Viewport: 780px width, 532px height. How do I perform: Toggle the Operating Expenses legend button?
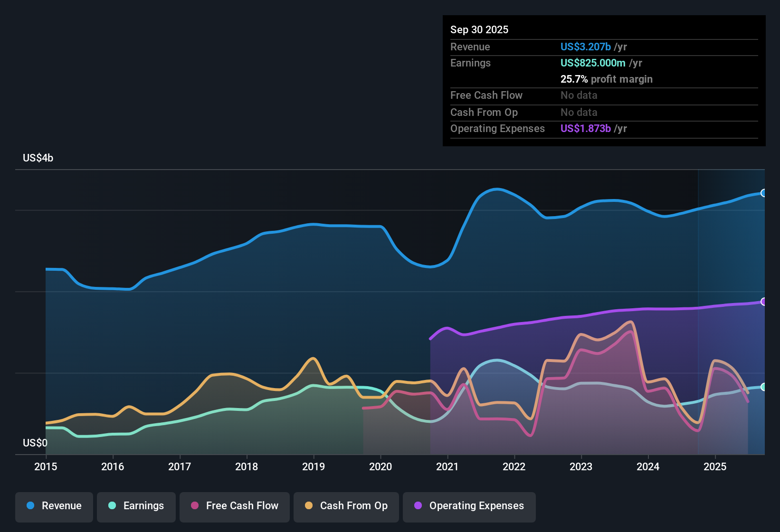pyautogui.click(x=469, y=506)
